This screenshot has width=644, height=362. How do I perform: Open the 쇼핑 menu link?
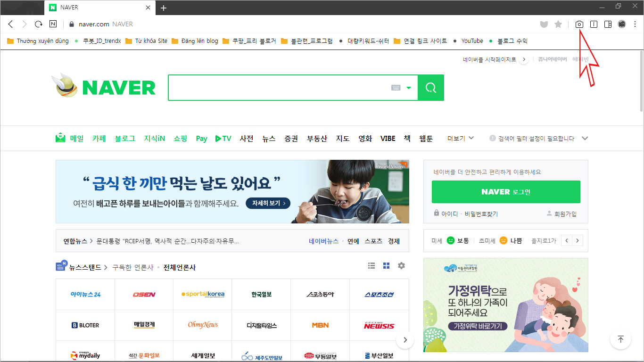(180, 139)
